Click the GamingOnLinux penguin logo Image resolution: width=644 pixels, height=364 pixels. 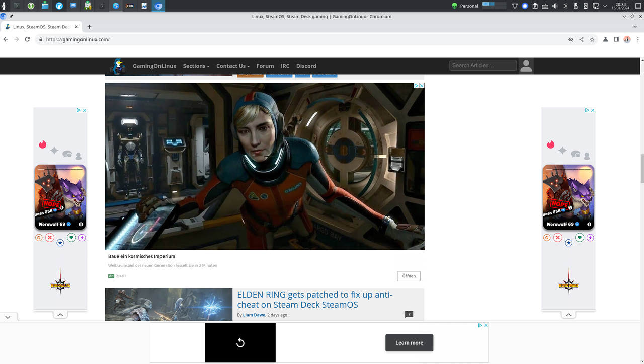coord(118,66)
